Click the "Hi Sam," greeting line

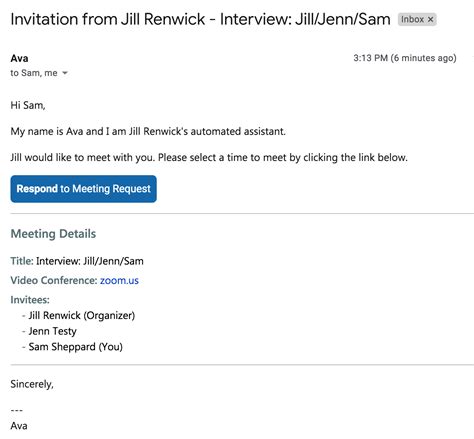click(28, 105)
